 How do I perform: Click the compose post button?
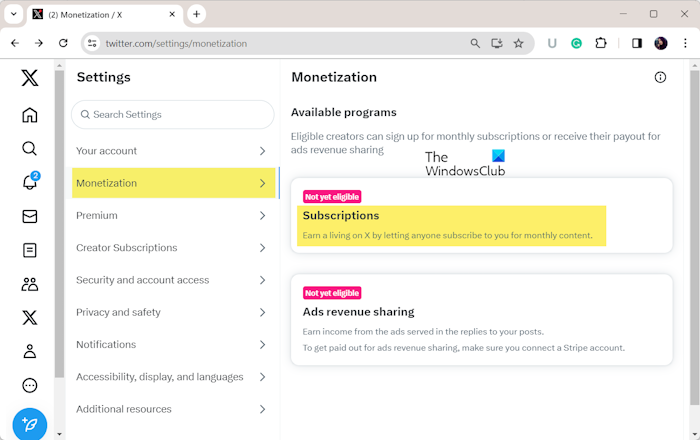30,424
